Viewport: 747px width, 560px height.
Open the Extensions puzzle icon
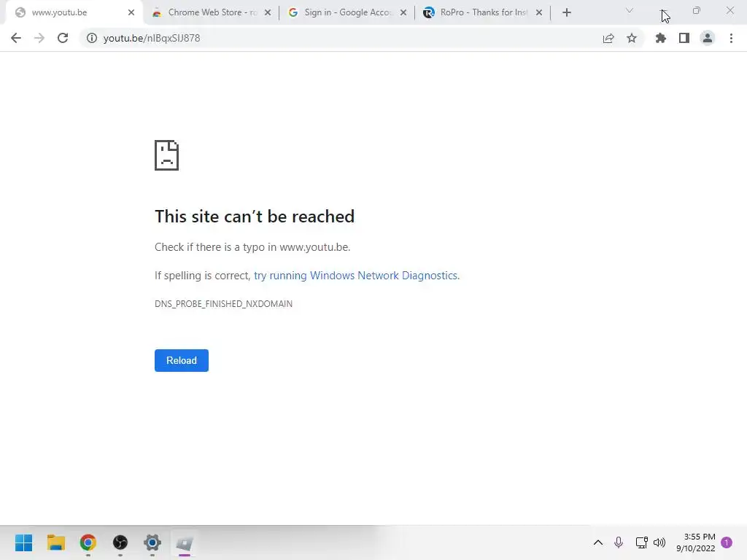pyautogui.click(x=661, y=38)
